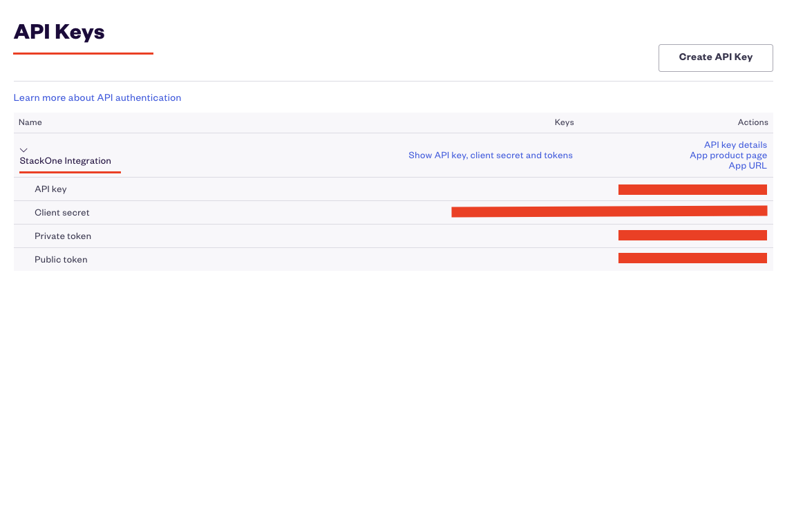Collapse the StackOne Integration row chevron

point(23,150)
